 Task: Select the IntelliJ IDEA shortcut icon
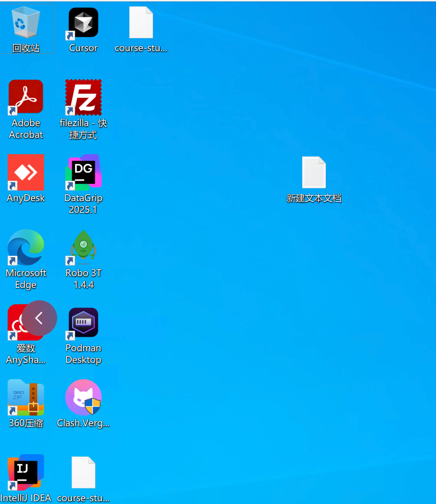[26, 472]
